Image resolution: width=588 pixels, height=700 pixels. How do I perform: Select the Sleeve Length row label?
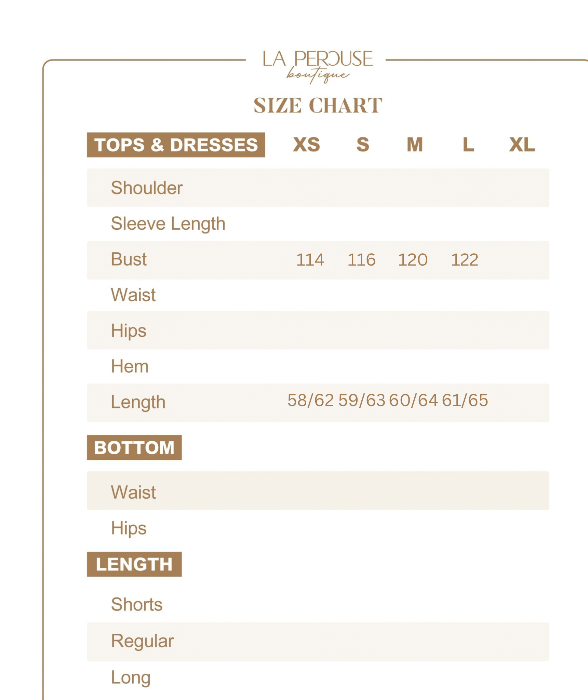[168, 224]
